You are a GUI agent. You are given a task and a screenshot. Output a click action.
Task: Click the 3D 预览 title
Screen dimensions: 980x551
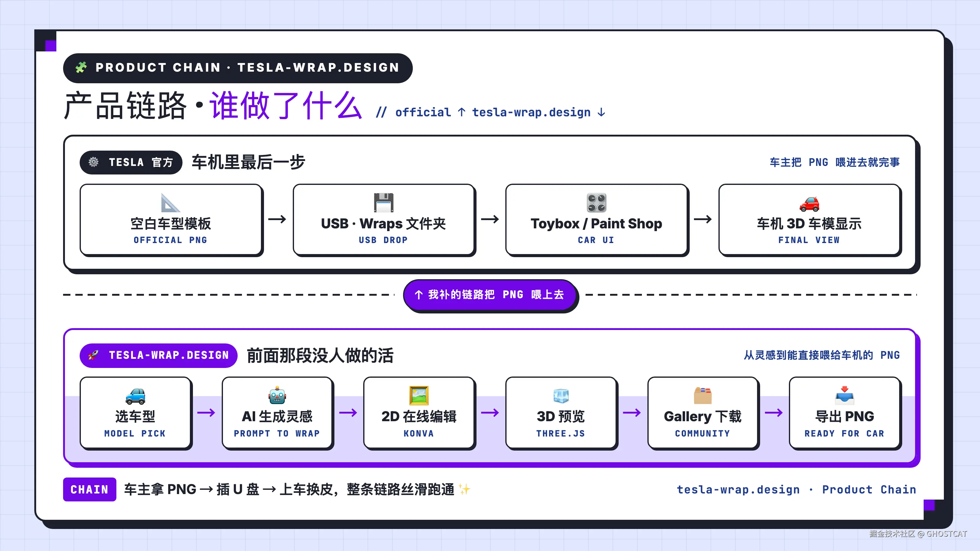561,417
